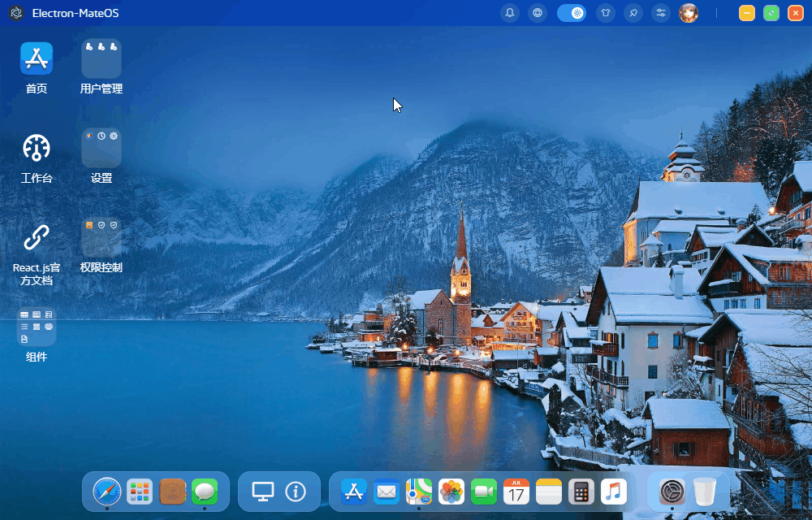Open Launchpad in the dock
Viewport: 812px width, 520px height.
coord(140,492)
